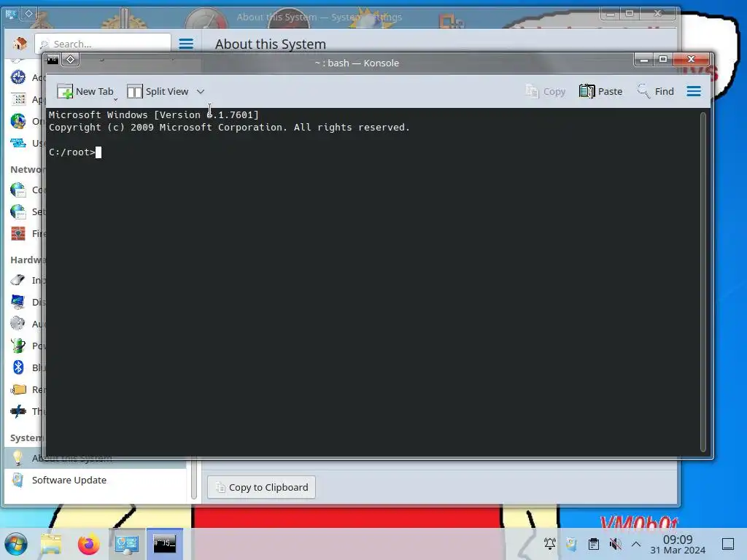
Task: Click the Power Management icon in sidebar
Action: 18,345
